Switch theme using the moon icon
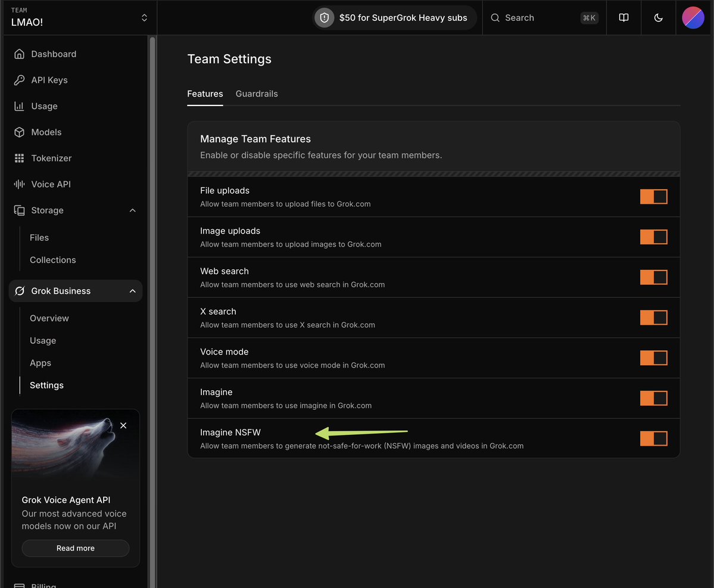The height and width of the screenshot is (588, 714). tap(657, 17)
